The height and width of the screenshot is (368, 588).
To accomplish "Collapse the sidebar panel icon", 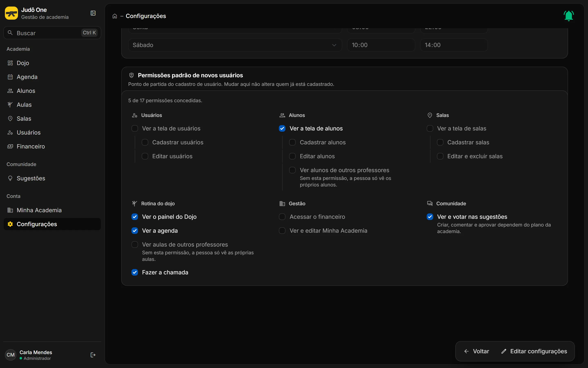I will click(93, 13).
